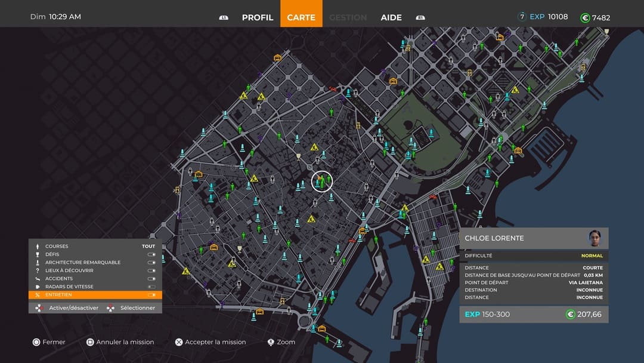Toggle the Défis filter switch
Screen dimensions: 644x363
tap(151, 254)
